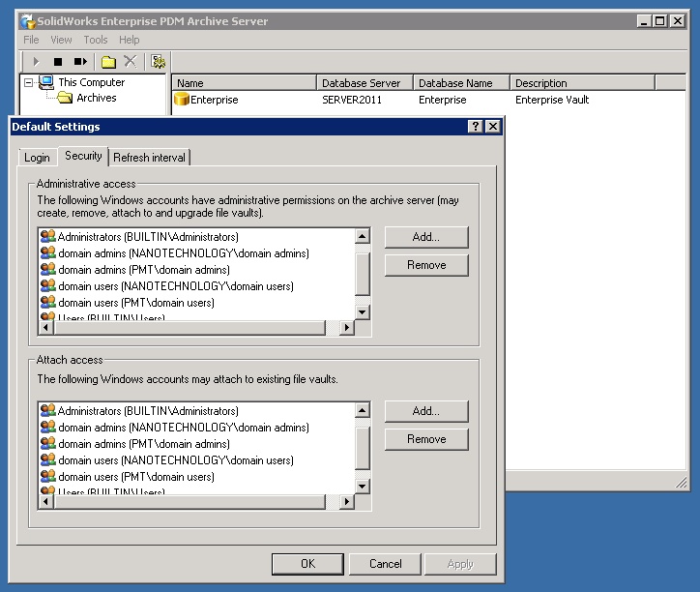Select NANOTECHNOLOGY\domain admins in Attach access list
700x592 pixels.
tap(175, 428)
